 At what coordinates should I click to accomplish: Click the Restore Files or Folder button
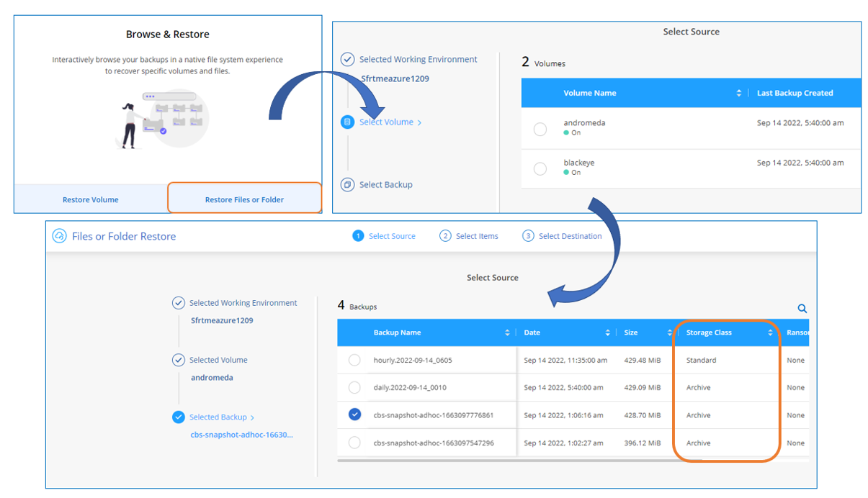(x=244, y=199)
